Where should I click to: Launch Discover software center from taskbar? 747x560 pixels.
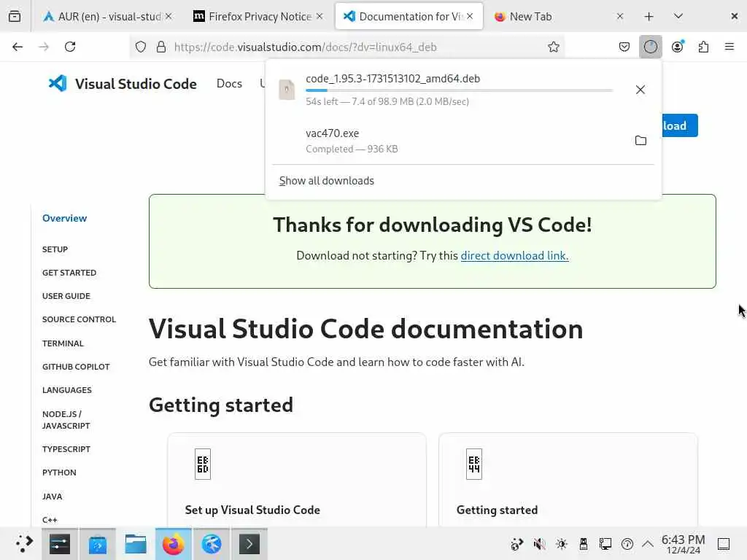tap(98, 544)
